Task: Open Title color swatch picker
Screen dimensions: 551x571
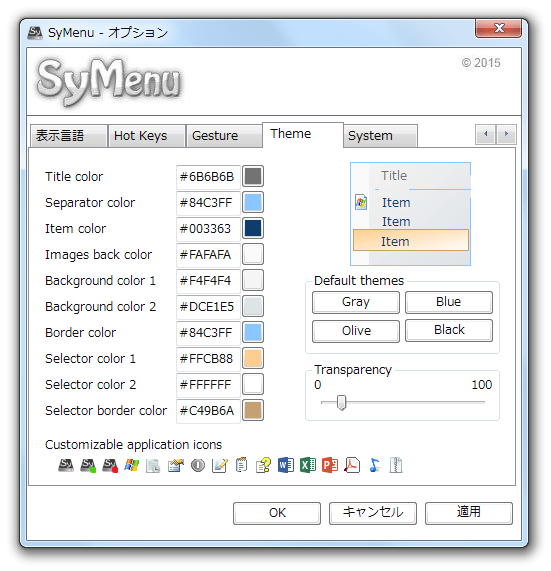Action: coord(253,176)
